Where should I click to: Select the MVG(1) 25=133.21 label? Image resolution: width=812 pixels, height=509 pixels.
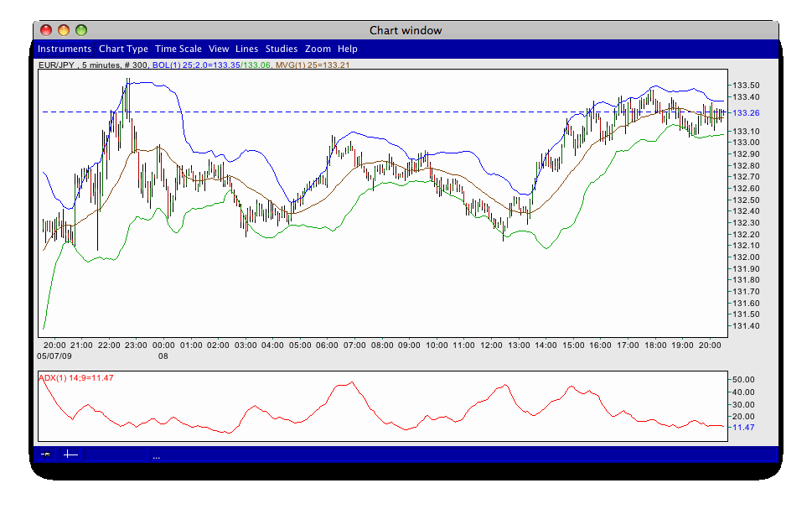tap(313, 65)
